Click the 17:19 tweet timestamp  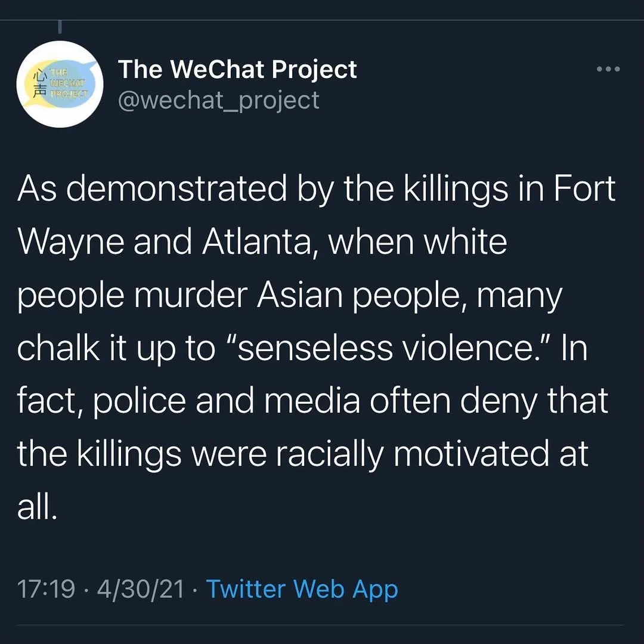click(47, 589)
